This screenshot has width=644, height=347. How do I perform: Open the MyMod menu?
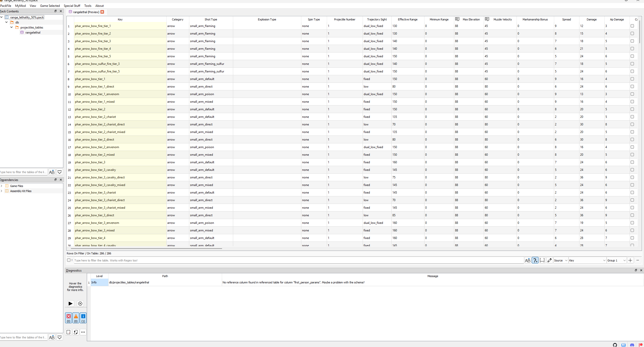(20, 6)
